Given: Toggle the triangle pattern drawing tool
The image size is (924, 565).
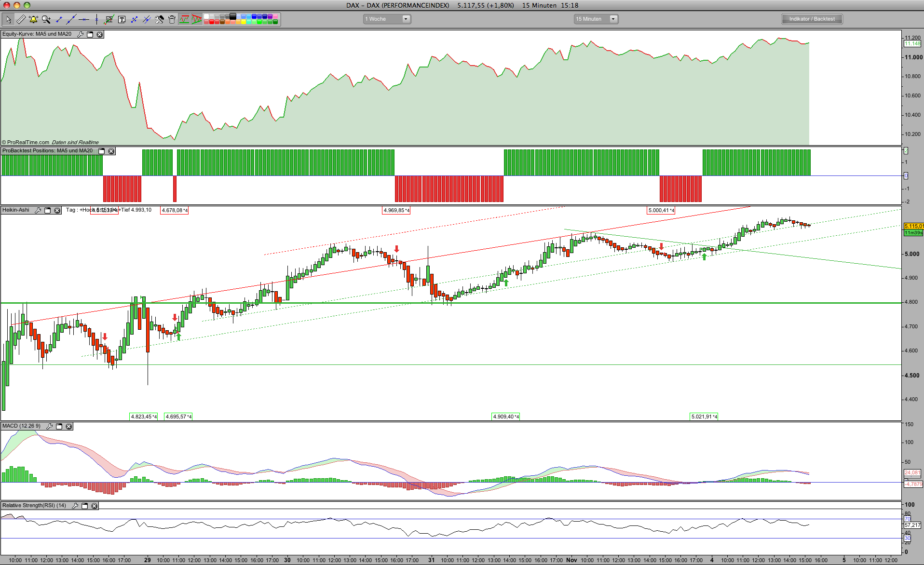Looking at the screenshot, I should pos(197,19).
